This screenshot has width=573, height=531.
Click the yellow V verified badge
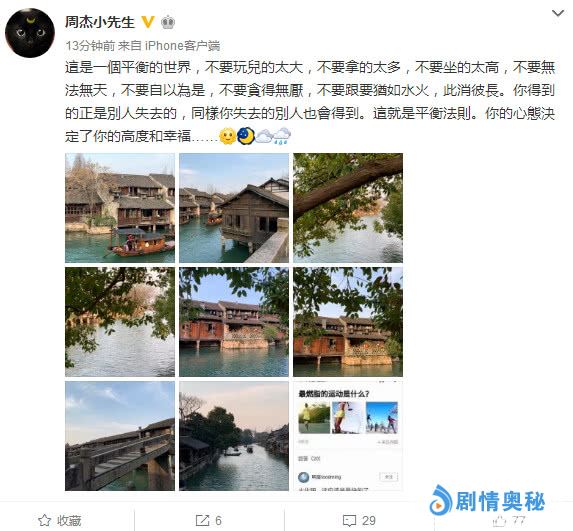[x=148, y=22]
